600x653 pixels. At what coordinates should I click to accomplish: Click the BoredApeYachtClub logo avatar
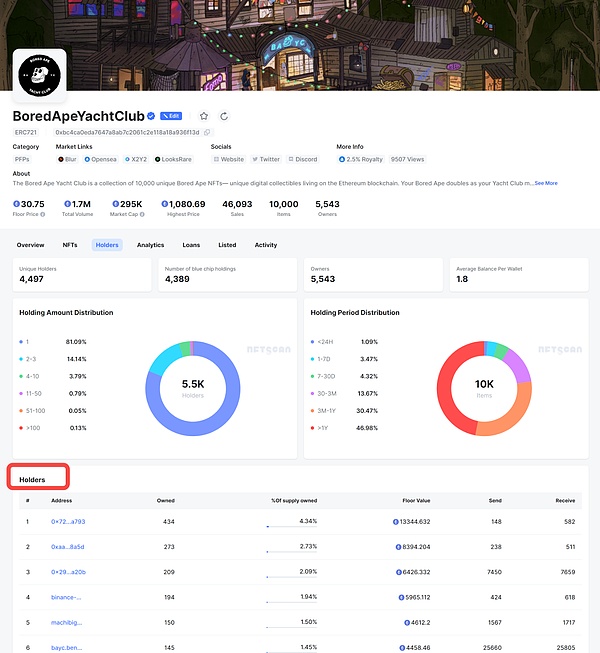pos(39,74)
